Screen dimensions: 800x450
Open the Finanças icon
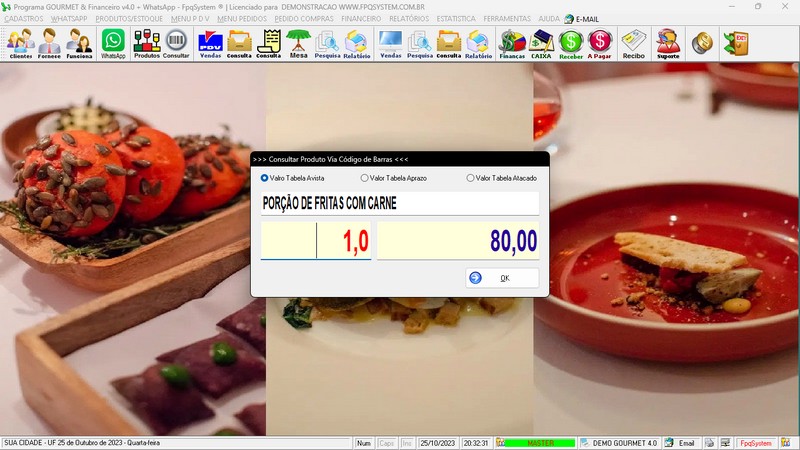(512, 43)
